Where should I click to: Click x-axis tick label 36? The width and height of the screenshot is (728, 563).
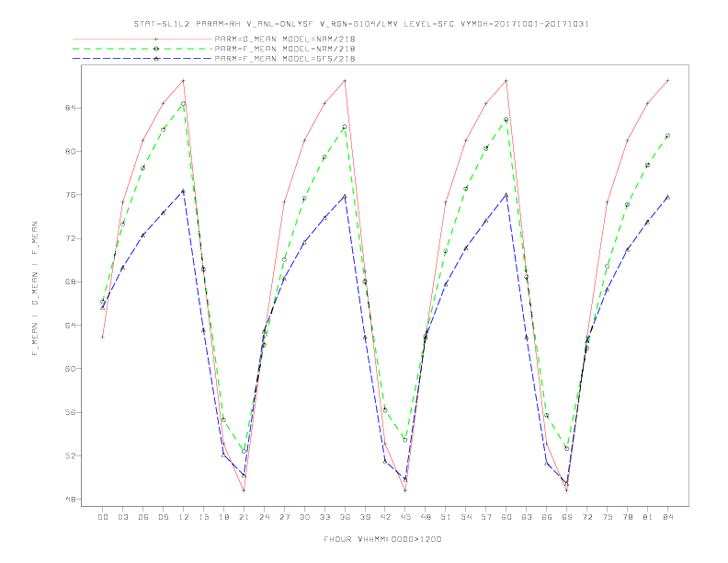pos(345,517)
